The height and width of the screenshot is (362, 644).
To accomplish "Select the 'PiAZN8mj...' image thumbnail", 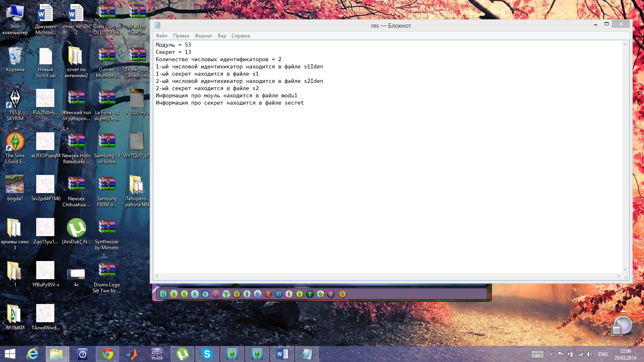I will 45,102.
